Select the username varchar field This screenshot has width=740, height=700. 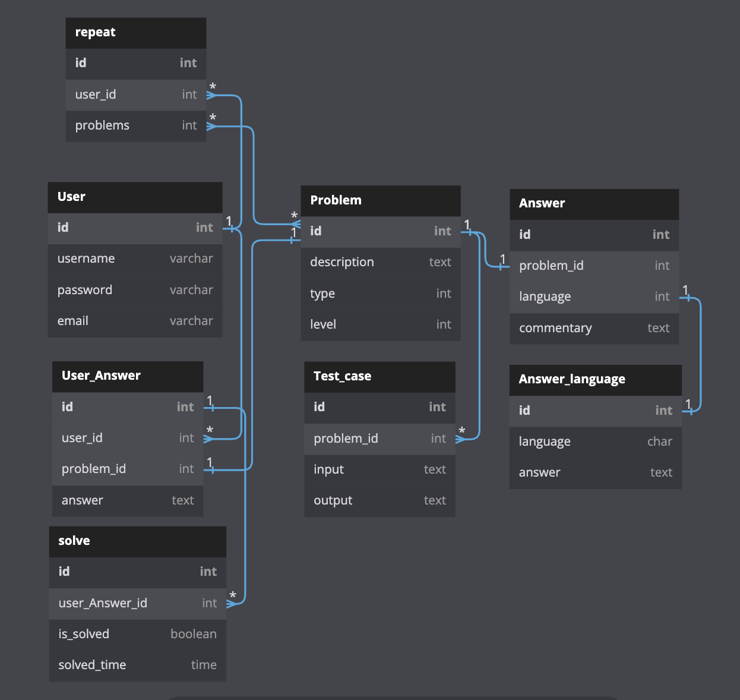[x=135, y=259]
